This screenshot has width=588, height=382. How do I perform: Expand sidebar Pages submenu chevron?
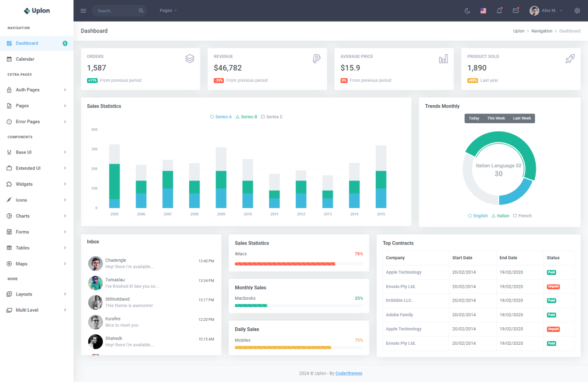pyautogui.click(x=65, y=106)
